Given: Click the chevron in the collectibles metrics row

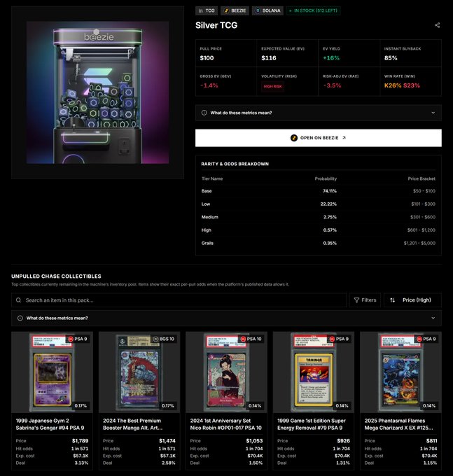Looking at the screenshot, I should pos(433,318).
